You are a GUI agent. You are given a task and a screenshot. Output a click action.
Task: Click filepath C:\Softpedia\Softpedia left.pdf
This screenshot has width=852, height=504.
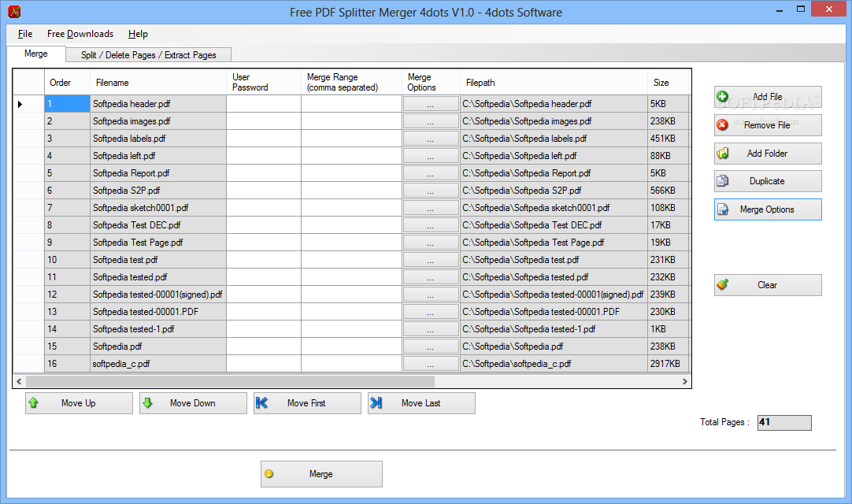click(x=554, y=156)
